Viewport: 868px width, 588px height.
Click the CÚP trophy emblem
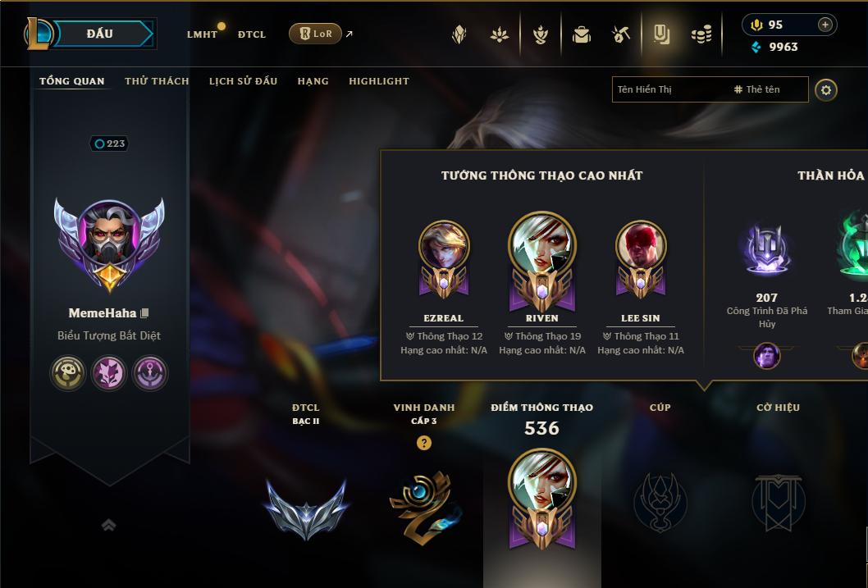pyautogui.click(x=660, y=502)
